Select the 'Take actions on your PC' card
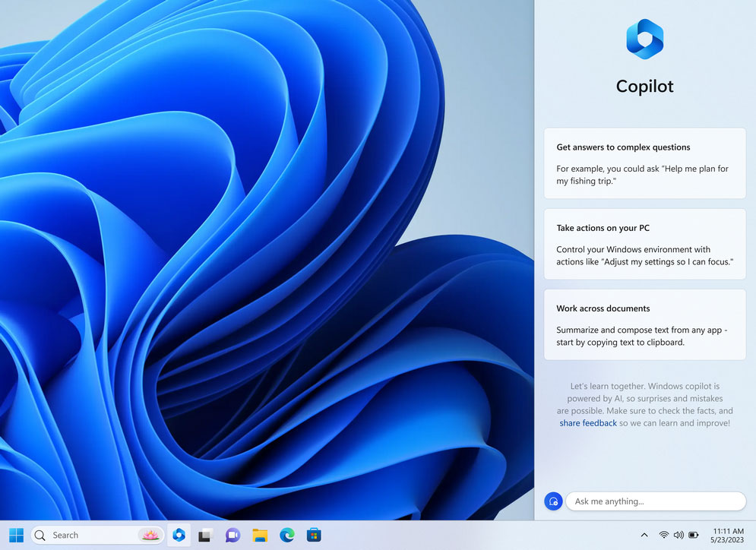This screenshot has height=550, width=756. pyautogui.click(x=644, y=244)
